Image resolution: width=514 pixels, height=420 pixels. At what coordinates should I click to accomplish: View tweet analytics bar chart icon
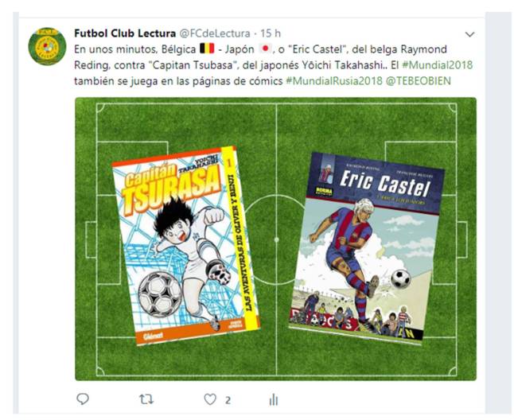274,399
